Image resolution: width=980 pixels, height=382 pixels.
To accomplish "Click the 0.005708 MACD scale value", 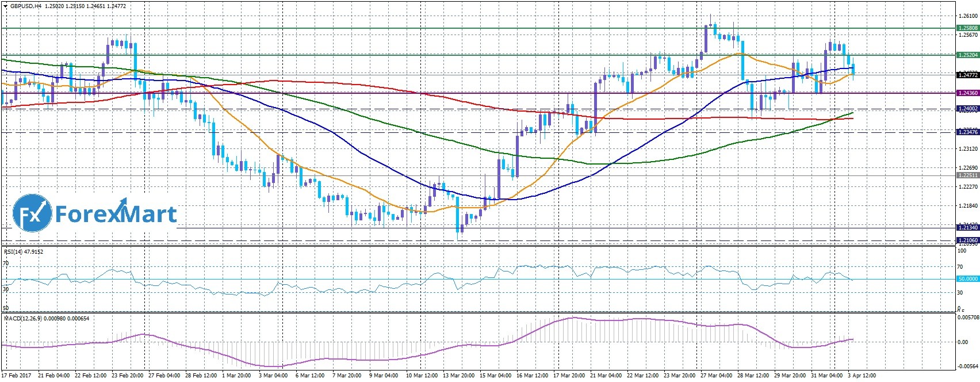I will click(967, 317).
